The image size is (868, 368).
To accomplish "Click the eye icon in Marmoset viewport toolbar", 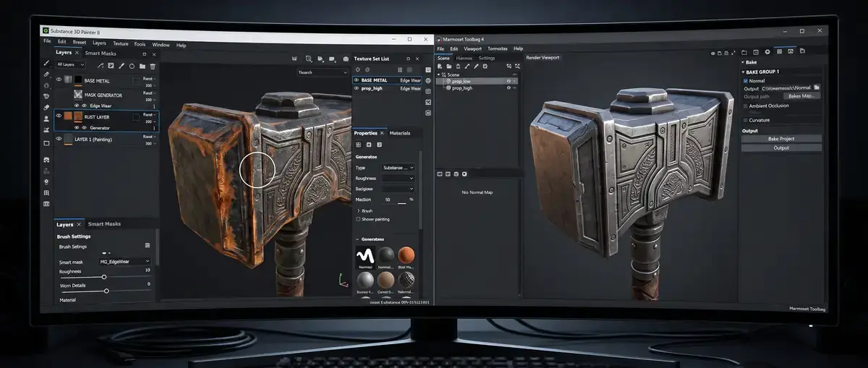I will 713,54.
